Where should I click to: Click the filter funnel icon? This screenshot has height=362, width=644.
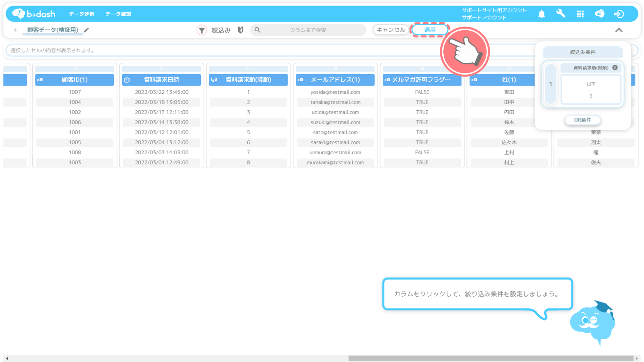pos(202,30)
